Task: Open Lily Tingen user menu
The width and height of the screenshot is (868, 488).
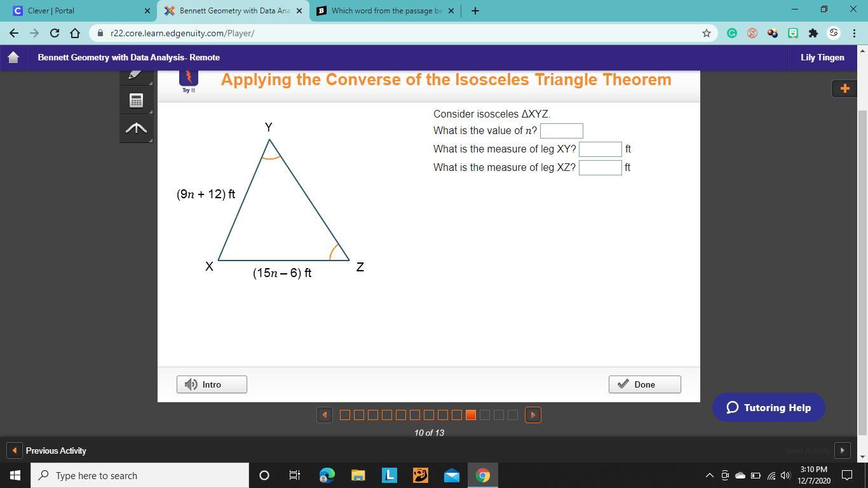Action: tap(822, 57)
